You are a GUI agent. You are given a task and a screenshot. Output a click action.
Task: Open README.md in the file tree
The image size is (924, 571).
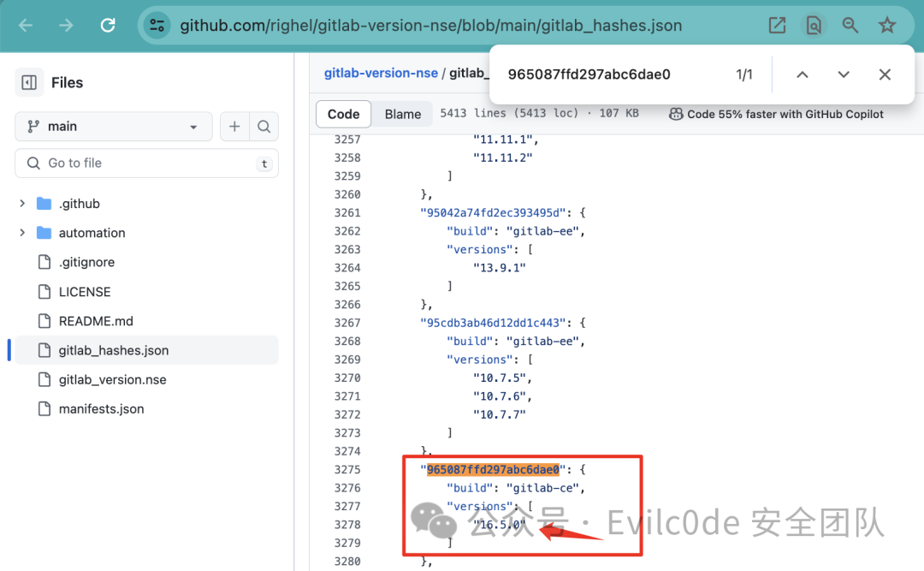(x=96, y=321)
